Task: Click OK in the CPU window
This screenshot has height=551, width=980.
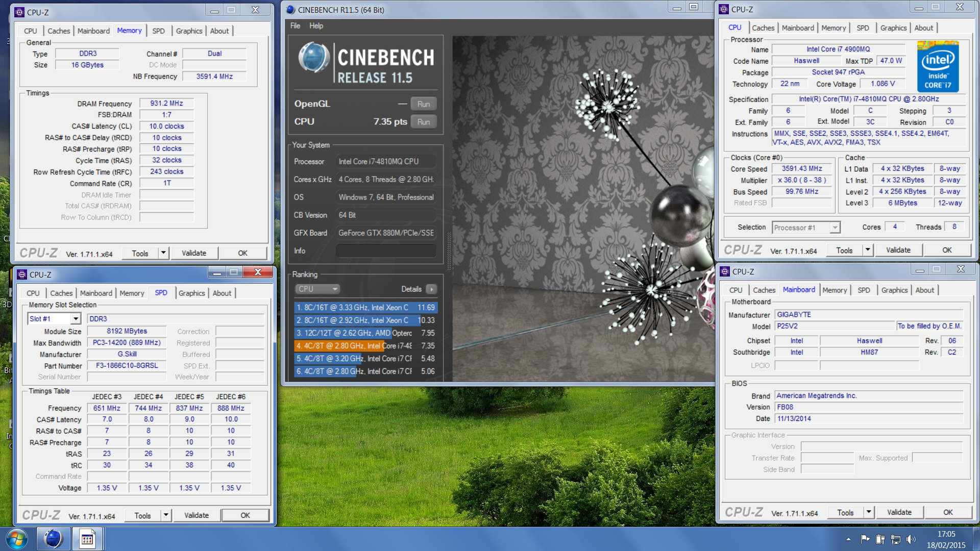Action: coord(947,250)
